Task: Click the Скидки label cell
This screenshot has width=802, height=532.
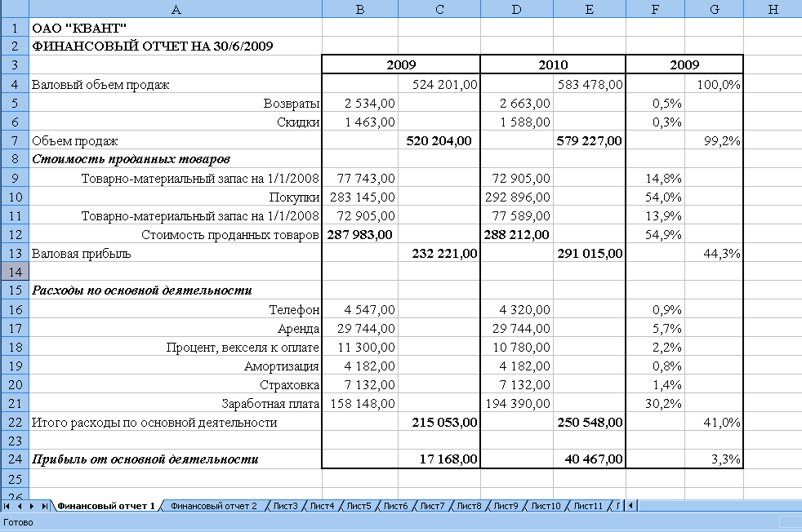Action: (x=176, y=122)
